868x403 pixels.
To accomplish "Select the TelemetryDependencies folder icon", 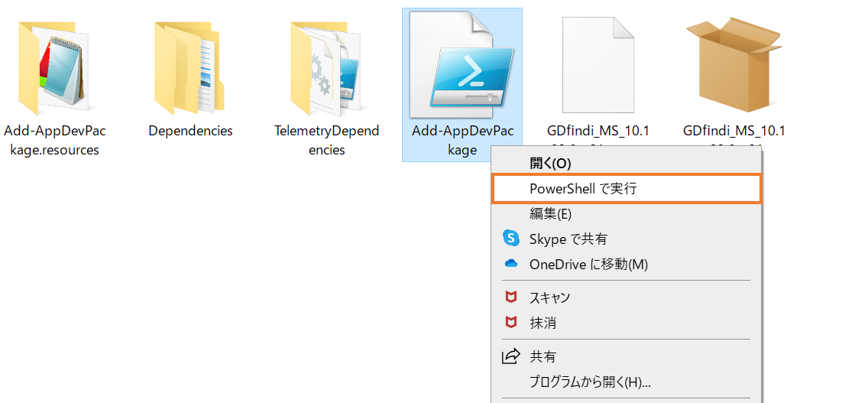I will [x=326, y=67].
